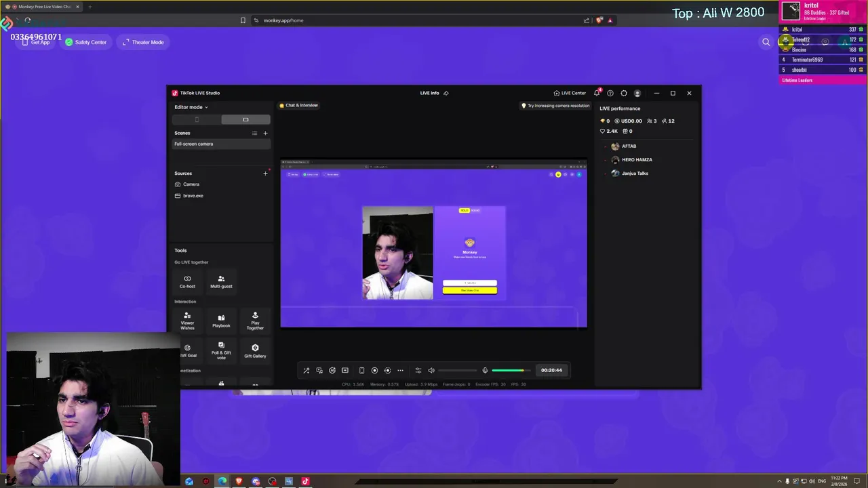Viewport: 868px width, 488px height.
Task: Open the Multi-guest tool
Action: click(221, 281)
